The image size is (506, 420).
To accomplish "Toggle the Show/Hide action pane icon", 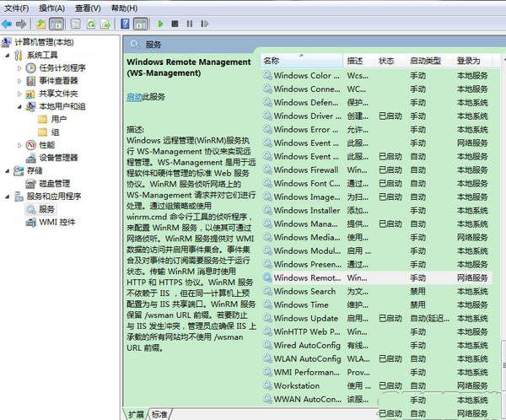I will pos(140,24).
